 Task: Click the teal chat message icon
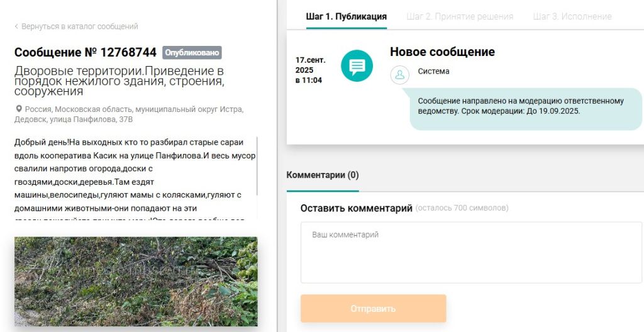point(357,66)
